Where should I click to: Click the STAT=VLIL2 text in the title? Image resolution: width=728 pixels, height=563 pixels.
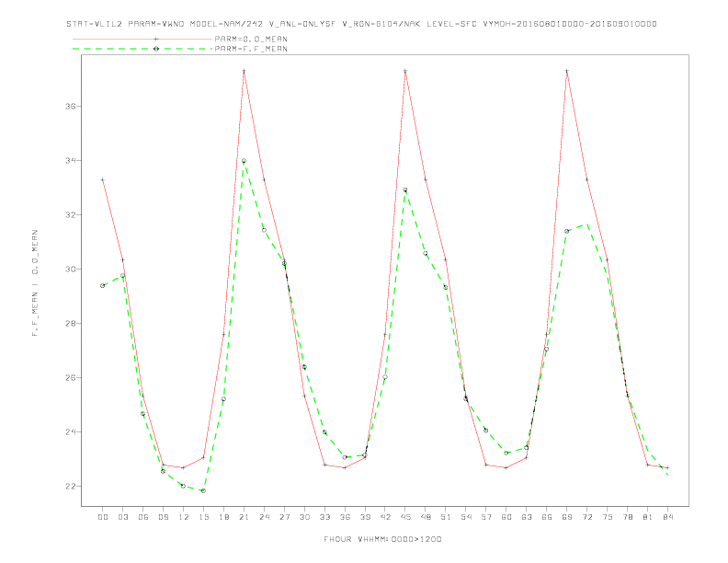click(95, 24)
